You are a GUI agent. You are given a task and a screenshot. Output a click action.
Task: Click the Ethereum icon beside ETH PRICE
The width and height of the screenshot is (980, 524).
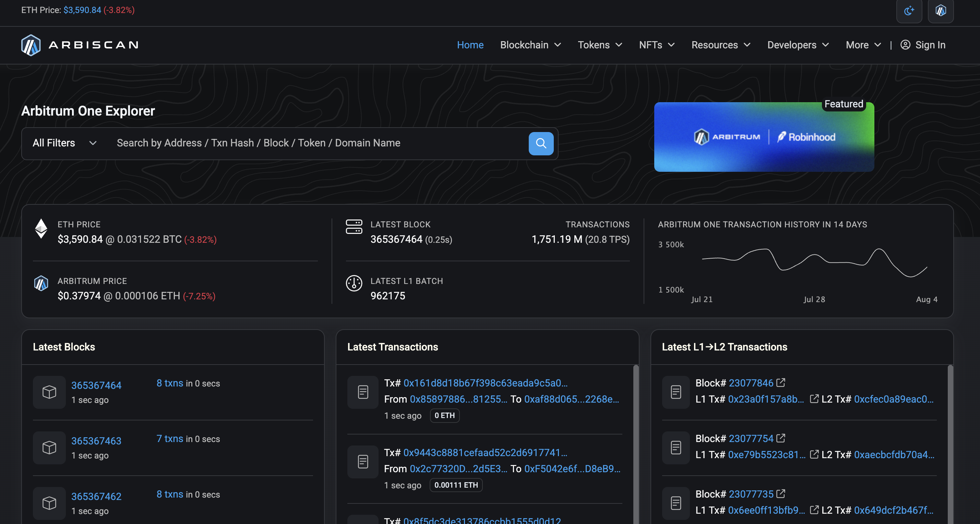pos(41,229)
